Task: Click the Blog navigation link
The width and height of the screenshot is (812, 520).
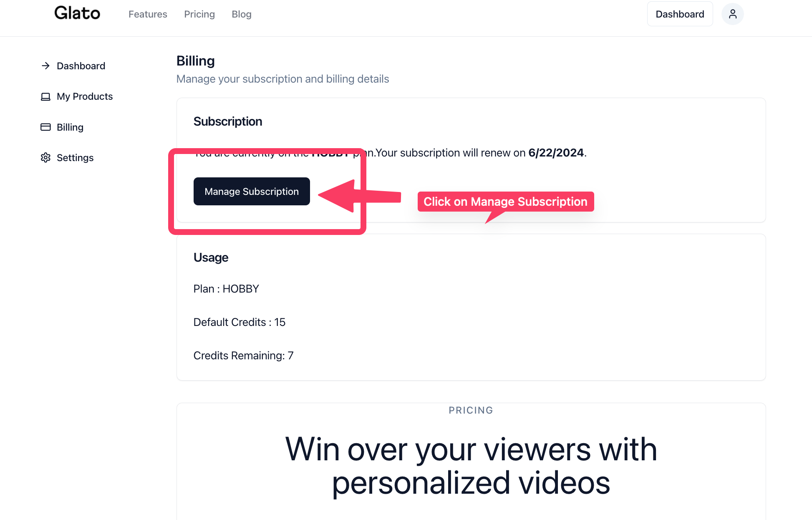Action: click(242, 14)
